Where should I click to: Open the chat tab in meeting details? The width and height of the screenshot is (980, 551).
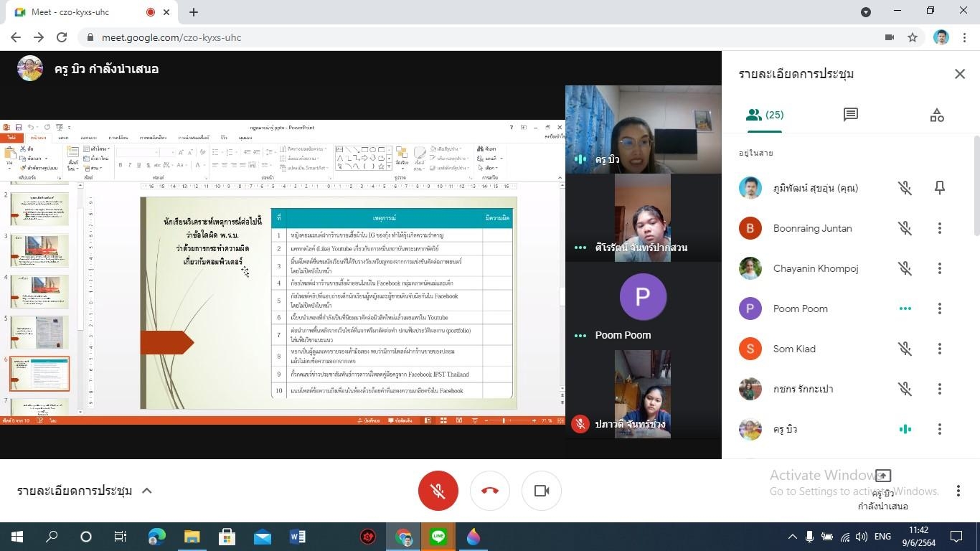851,115
